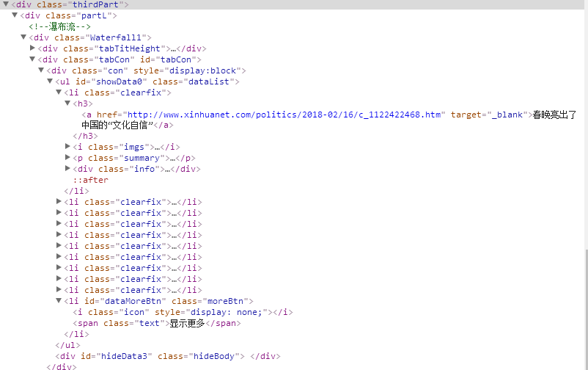Select the icon i element line
This screenshot has width=588, height=370.
point(183,312)
